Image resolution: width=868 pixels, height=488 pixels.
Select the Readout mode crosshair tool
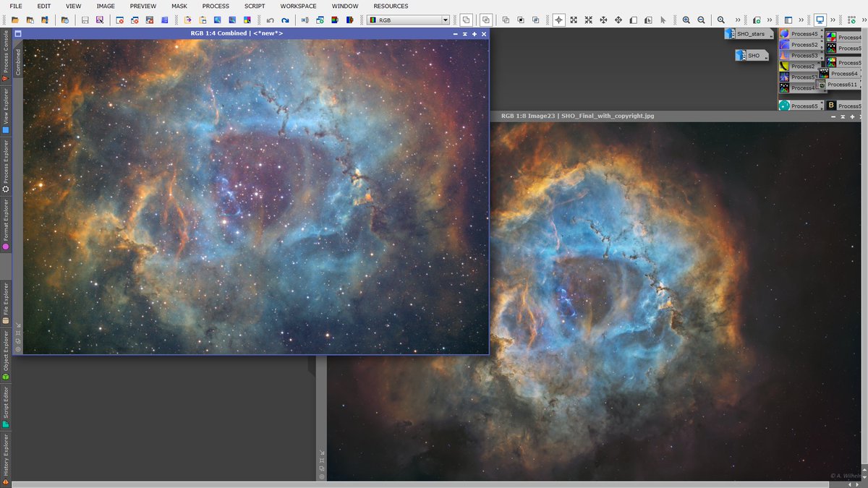pyautogui.click(x=558, y=20)
